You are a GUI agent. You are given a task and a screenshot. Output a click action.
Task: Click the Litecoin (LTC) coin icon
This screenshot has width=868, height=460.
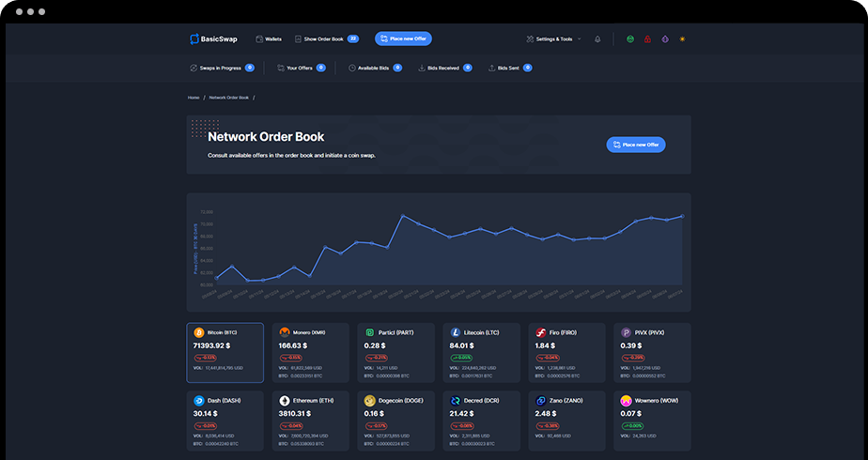(456, 332)
